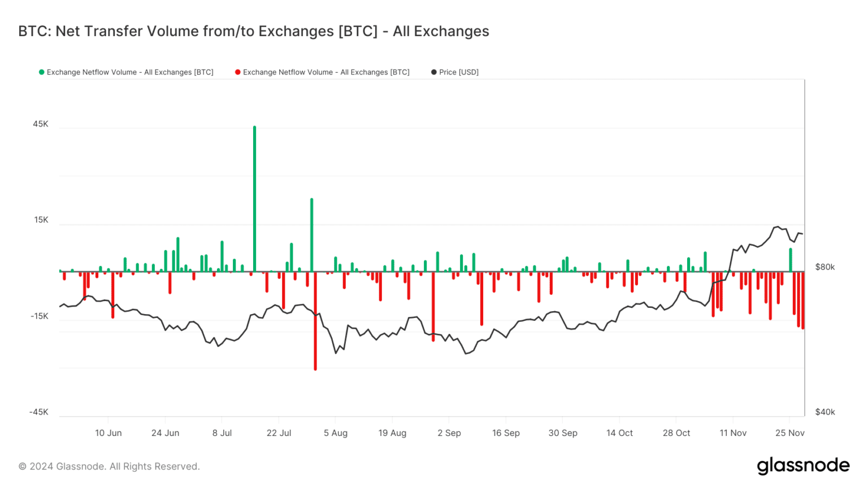The width and height of the screenshot is (868, 488).
Task: Click the red Exchange Netflow legend dot
Action: click(x=238, y=72)
